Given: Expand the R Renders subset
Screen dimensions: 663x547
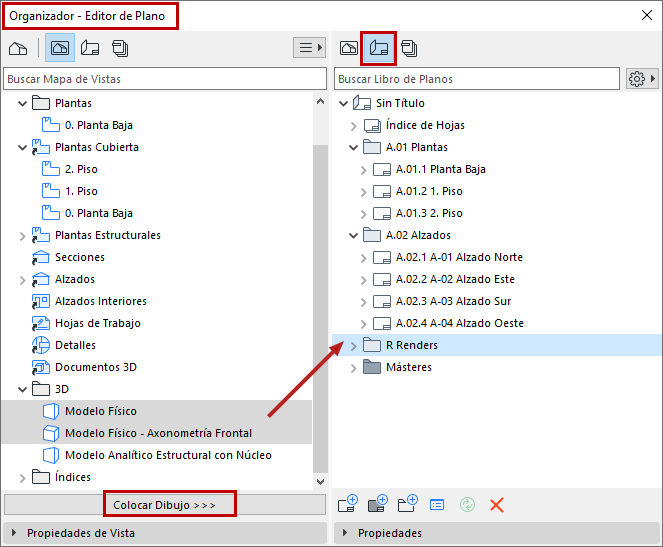Looking at the screenshot, I should tap(353, 346).
